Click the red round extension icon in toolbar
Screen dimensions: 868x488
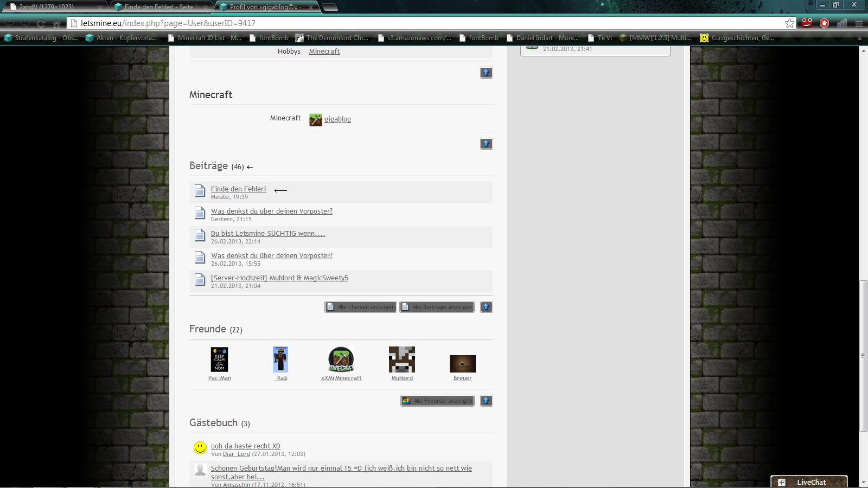coord(824,23)
